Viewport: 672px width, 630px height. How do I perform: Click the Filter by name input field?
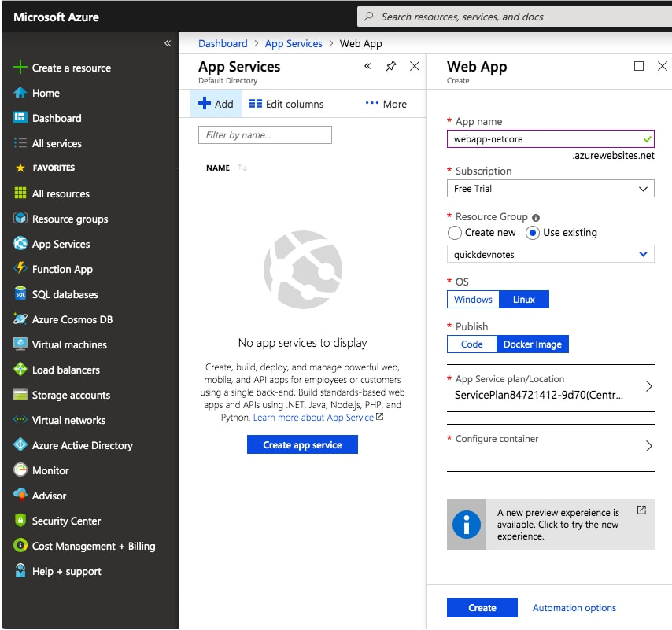coord(265,135)
